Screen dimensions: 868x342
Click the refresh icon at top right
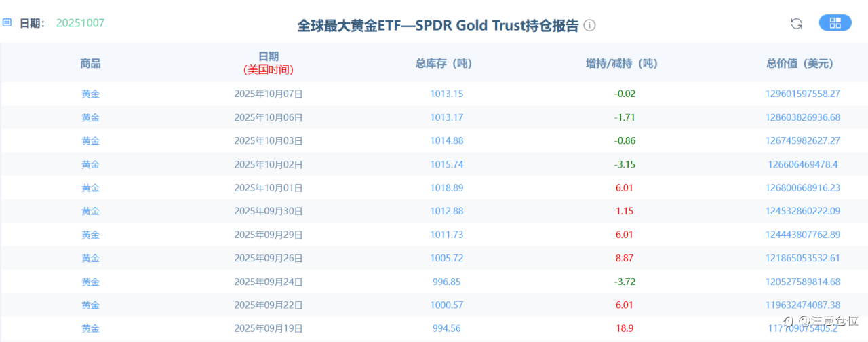click(797, 24)
